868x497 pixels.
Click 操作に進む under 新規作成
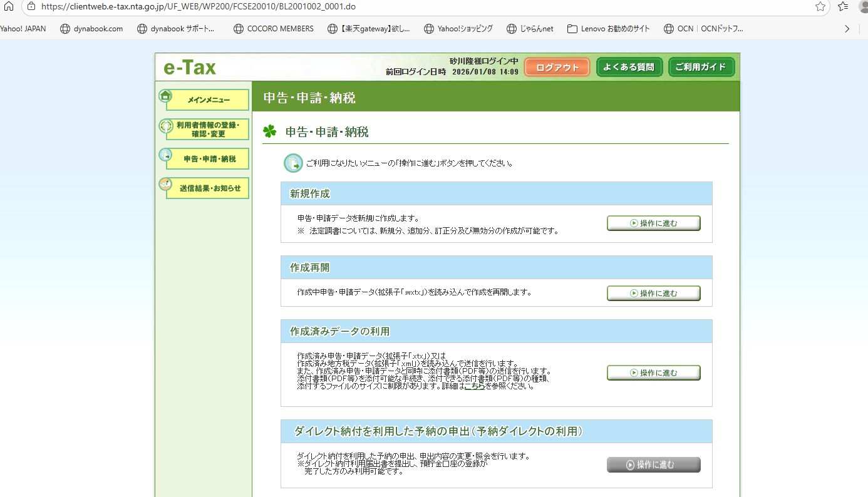[653, 223]
